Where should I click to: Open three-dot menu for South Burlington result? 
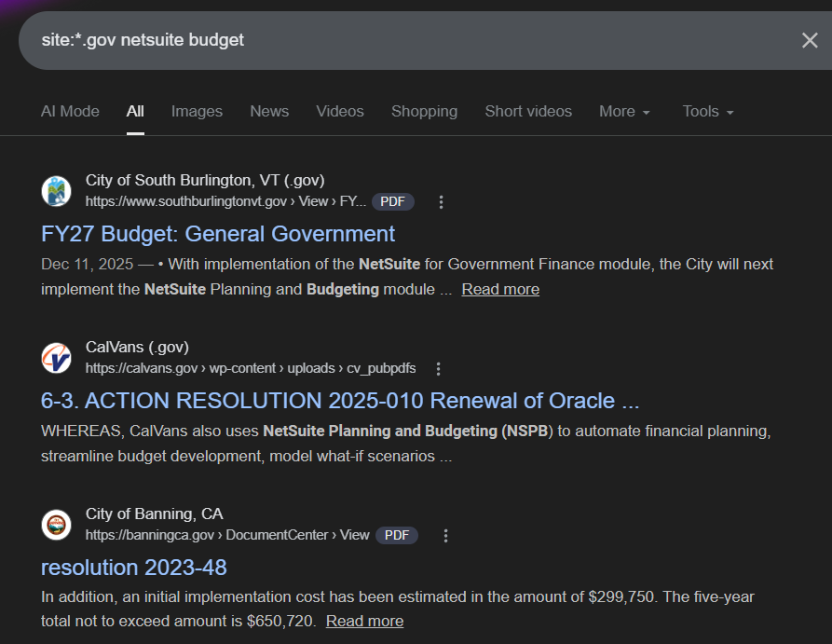pos(442,202)
